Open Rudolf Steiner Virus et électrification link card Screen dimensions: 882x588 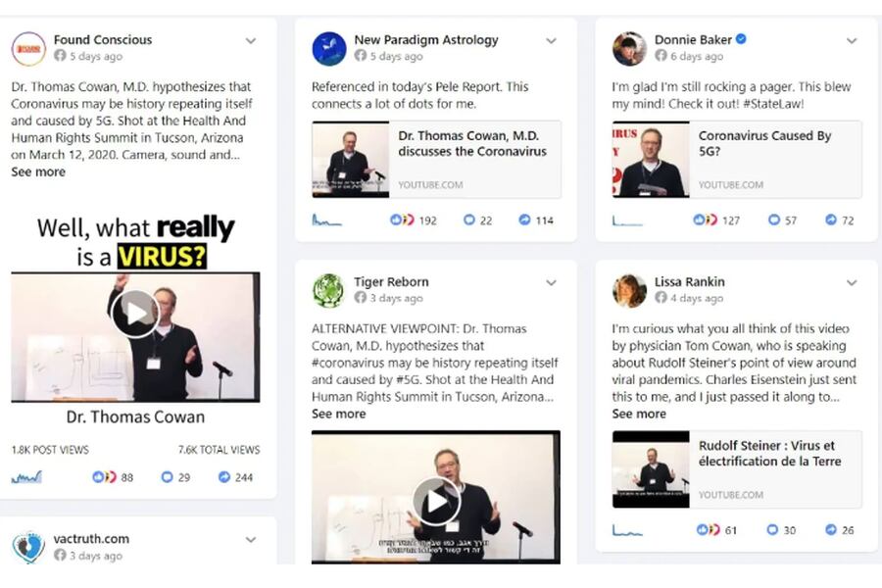737,469
